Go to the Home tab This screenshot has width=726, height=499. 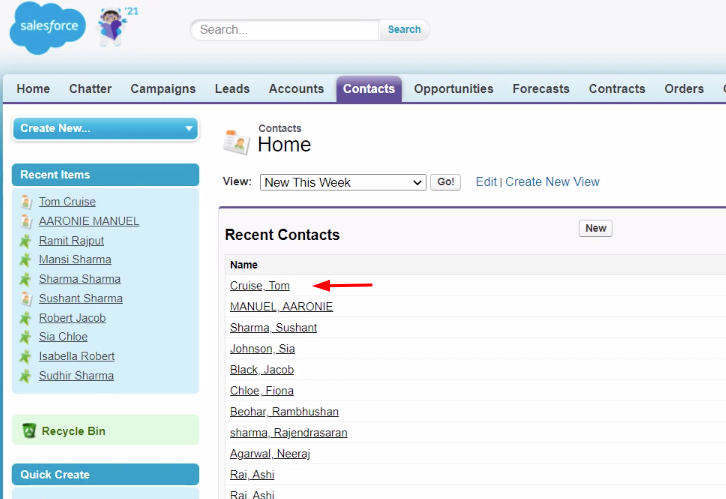tap(33, 88)
